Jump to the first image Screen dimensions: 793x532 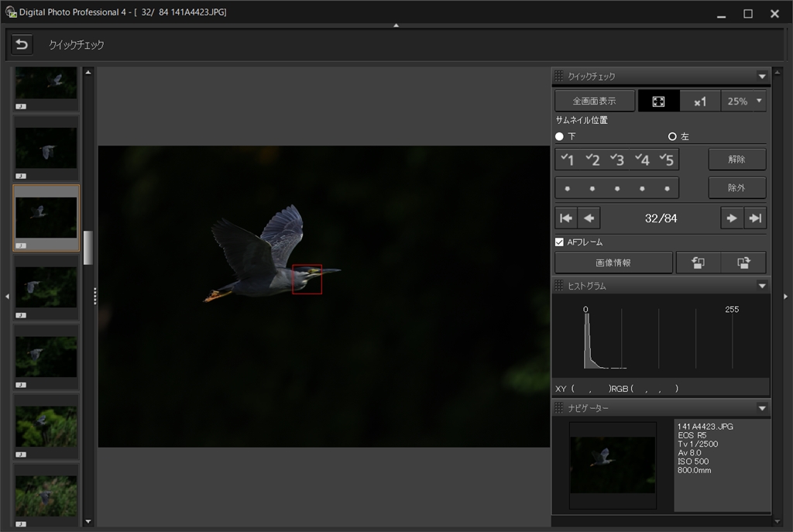pyautogui.click(x=567, y=218)
